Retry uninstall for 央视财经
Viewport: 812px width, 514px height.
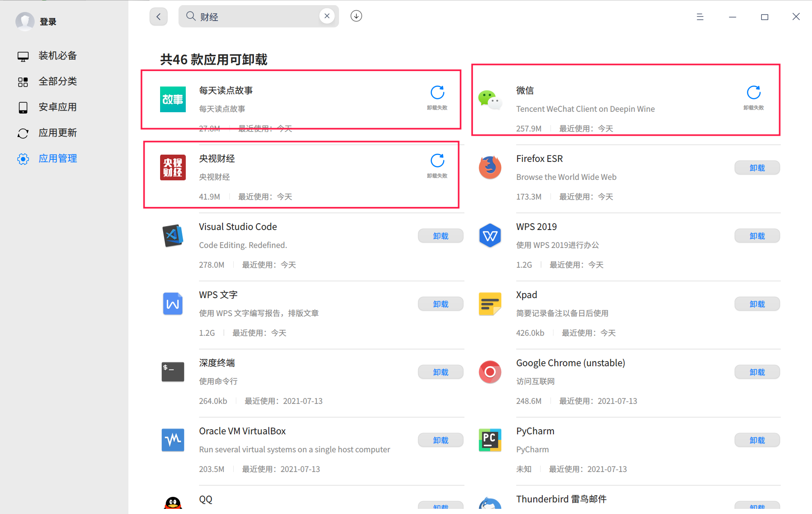click(437, 161)
